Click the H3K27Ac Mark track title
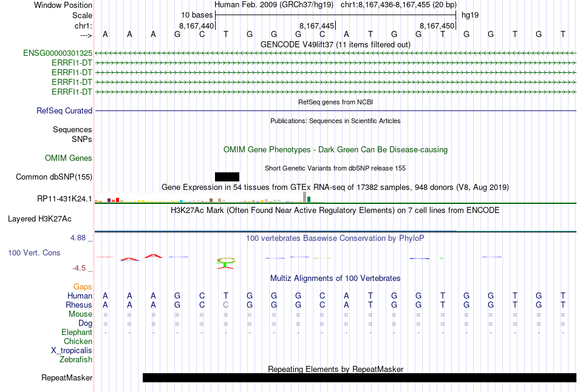Viewport: 577px width, 392px height. click(x=335, y=211)
